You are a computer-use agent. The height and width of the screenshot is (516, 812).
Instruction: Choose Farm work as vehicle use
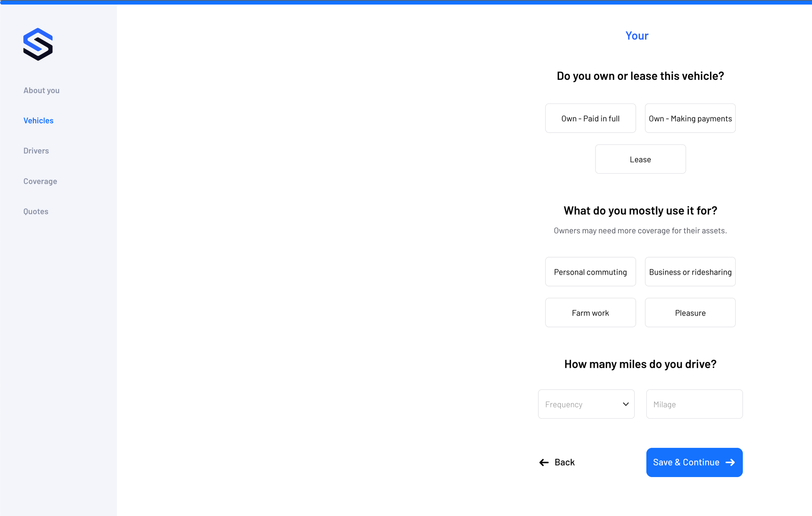point(590,312)
